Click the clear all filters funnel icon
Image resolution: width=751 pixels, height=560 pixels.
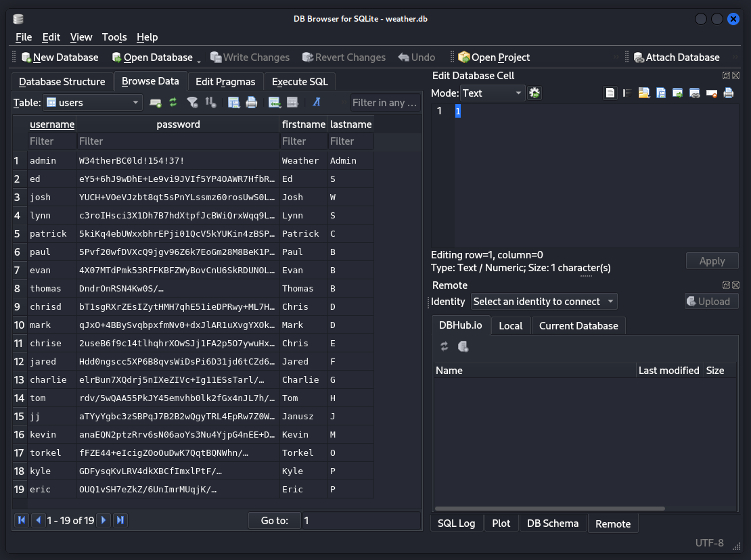(x=193, y=103)
